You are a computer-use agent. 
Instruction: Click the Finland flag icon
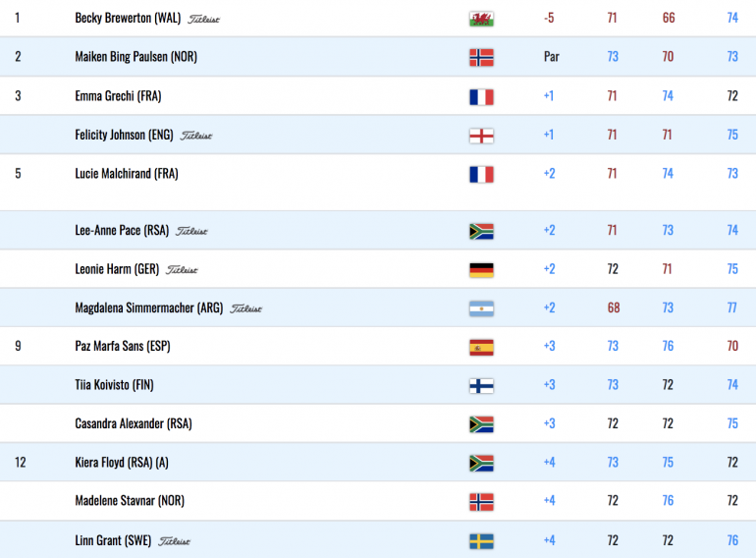coord(481,385)
